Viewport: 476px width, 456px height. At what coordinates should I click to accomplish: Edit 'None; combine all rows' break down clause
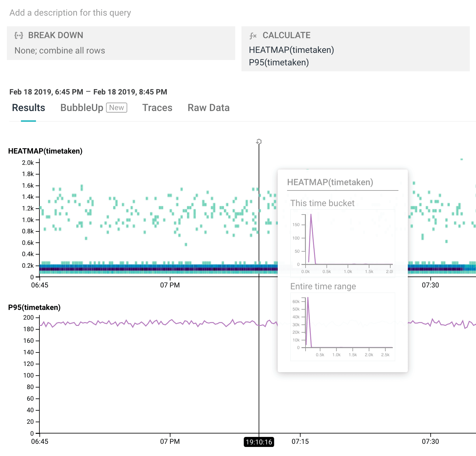click(x=60, y=51)
